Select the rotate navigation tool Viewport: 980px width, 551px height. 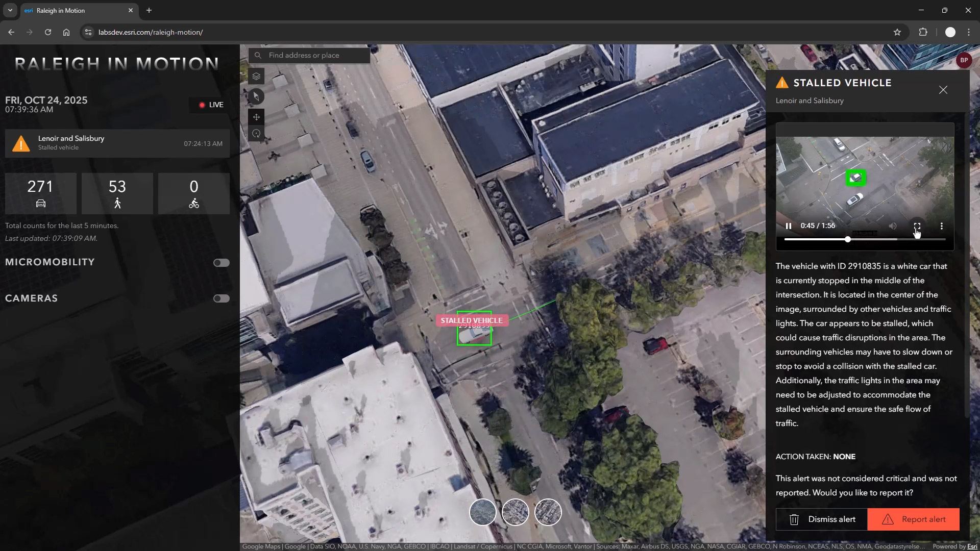(256, 134)
